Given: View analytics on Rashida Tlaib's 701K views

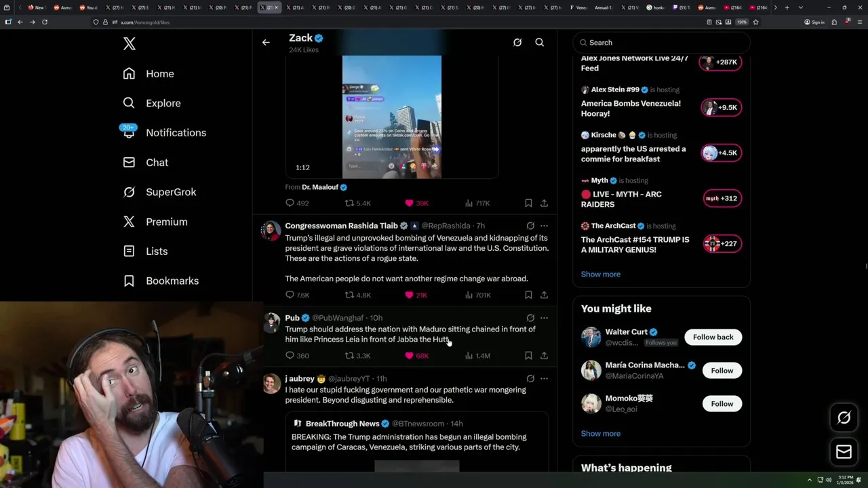Looking at the screenshot, I should pos(477,295).
